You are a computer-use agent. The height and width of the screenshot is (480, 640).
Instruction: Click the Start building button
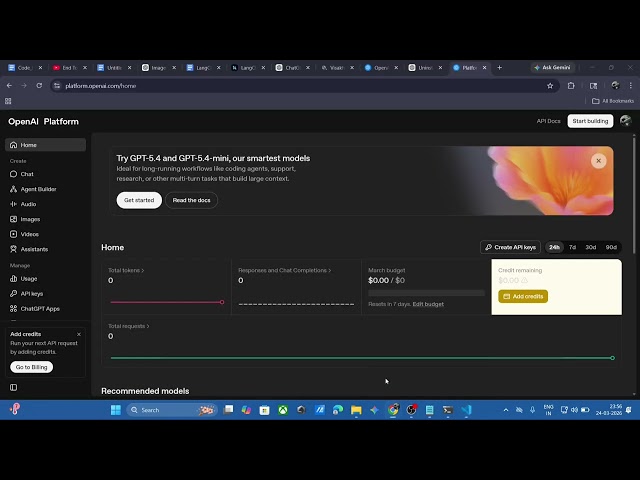point(590,121)
